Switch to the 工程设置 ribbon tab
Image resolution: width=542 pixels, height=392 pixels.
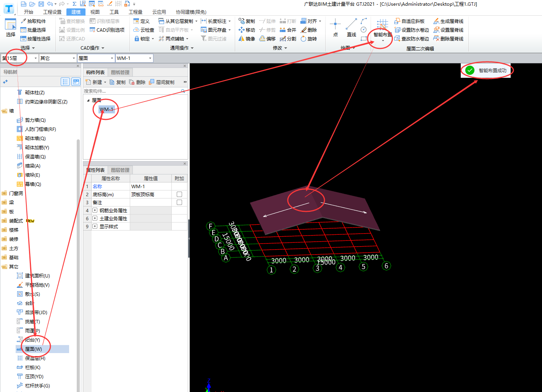point(52,12)
